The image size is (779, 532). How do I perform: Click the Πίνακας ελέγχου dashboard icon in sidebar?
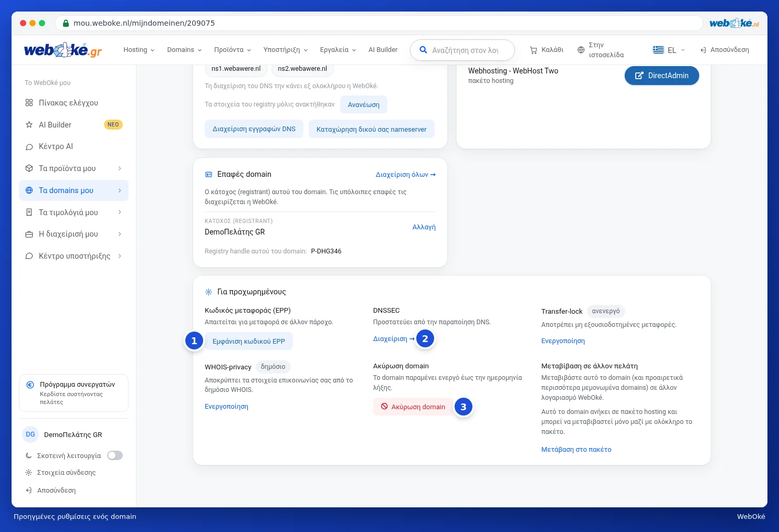29,103
